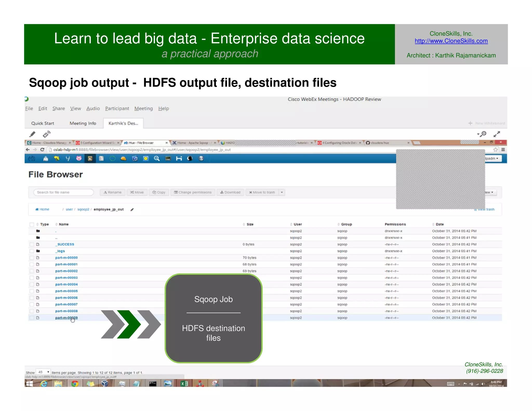Select checkbox for part-m-00009
Screen dimensions: 532x411
click(x=32, y=318)
